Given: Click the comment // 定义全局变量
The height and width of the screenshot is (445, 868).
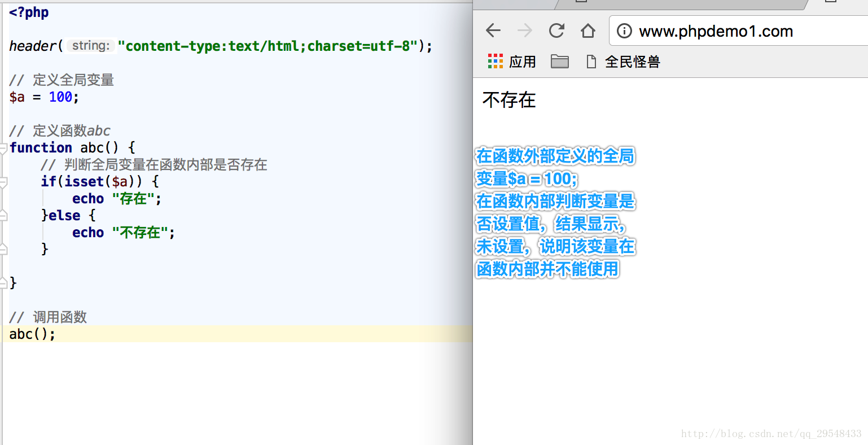Looking at the screenshot, I should click(62, 80).
